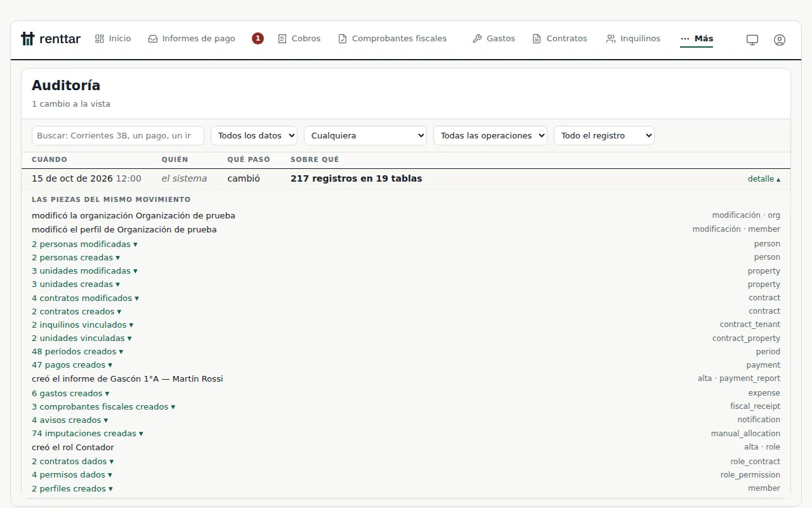The height and width of the screenshot is (508, 812).
Task: Open Informes de pago
Action: click(x=192, y=39)
